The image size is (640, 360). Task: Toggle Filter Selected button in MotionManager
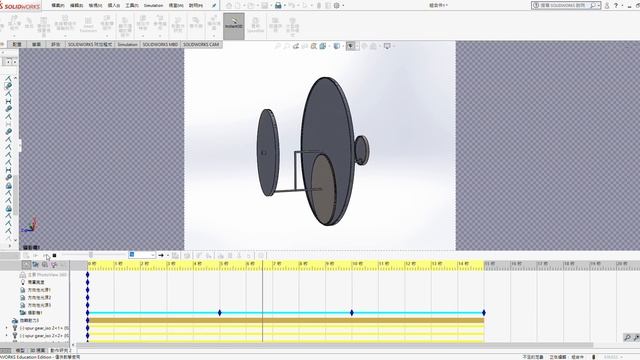53,264
